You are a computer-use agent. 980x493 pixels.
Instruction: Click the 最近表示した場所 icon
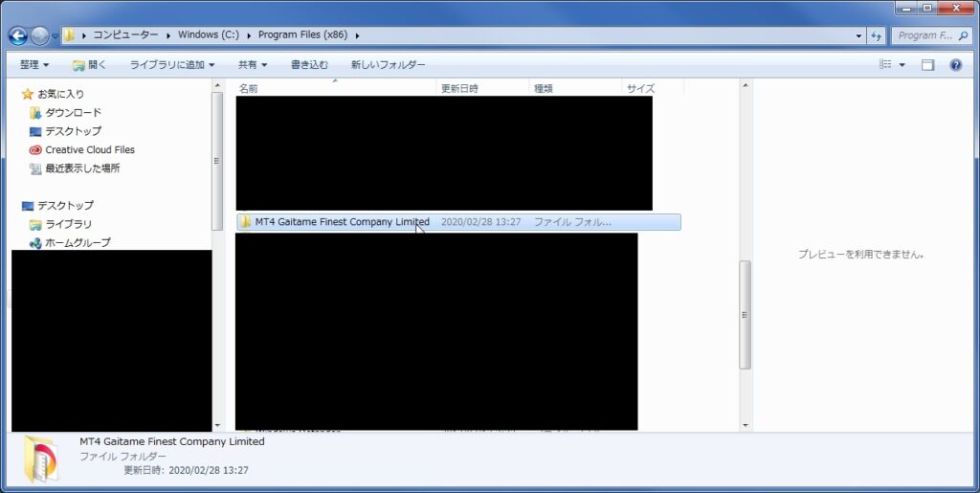(x=35, y=168)
